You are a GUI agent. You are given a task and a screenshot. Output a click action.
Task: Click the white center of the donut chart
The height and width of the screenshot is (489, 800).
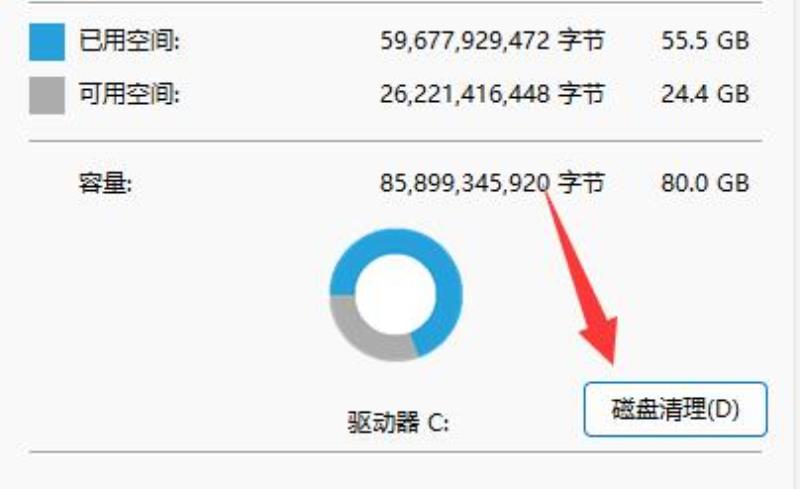click(396, 295)
